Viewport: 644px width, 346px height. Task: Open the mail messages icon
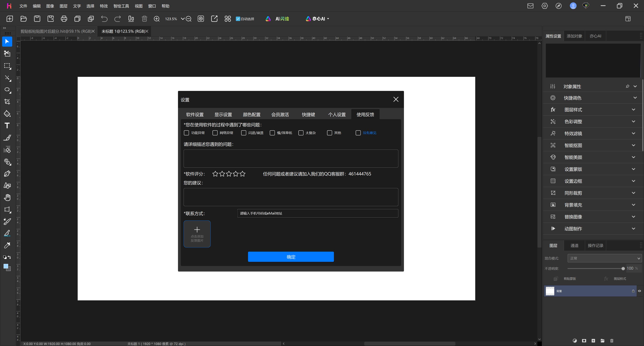tap(530, 6)
